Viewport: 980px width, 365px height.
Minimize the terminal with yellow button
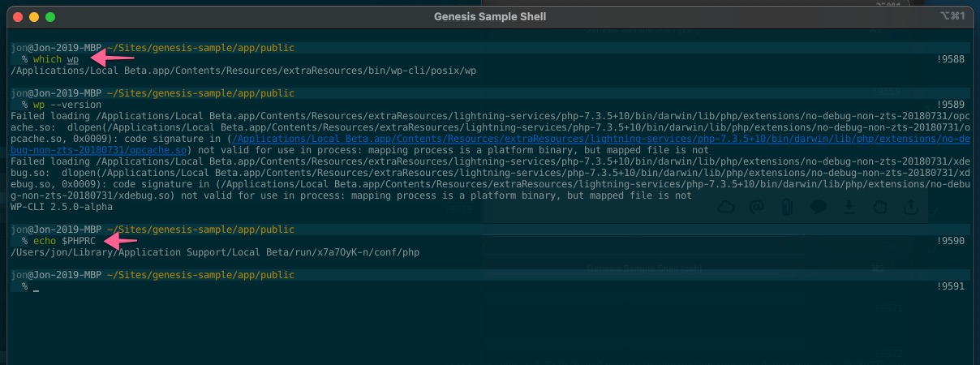click(x=33, y=16)
